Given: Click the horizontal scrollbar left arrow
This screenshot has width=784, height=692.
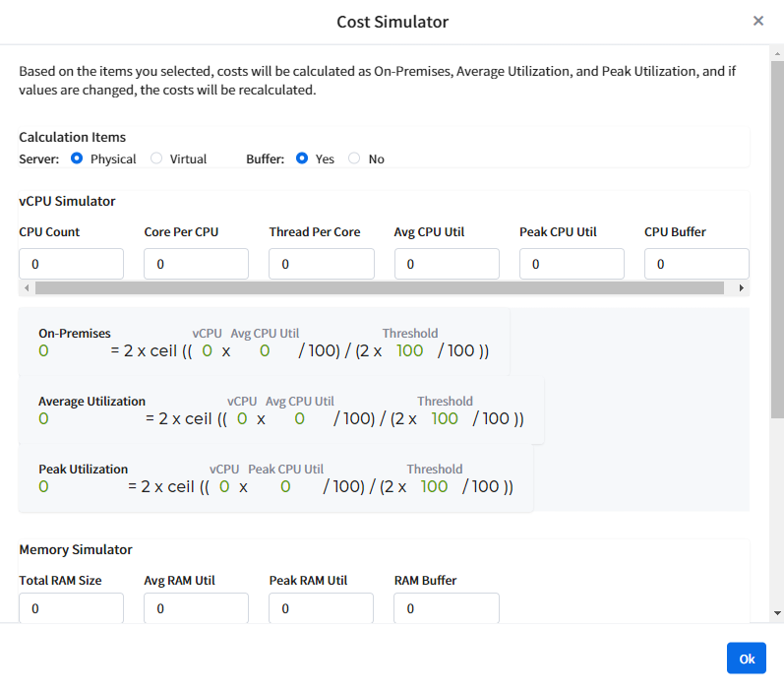Looking at the screenshot, I should [x=27, y=288].
